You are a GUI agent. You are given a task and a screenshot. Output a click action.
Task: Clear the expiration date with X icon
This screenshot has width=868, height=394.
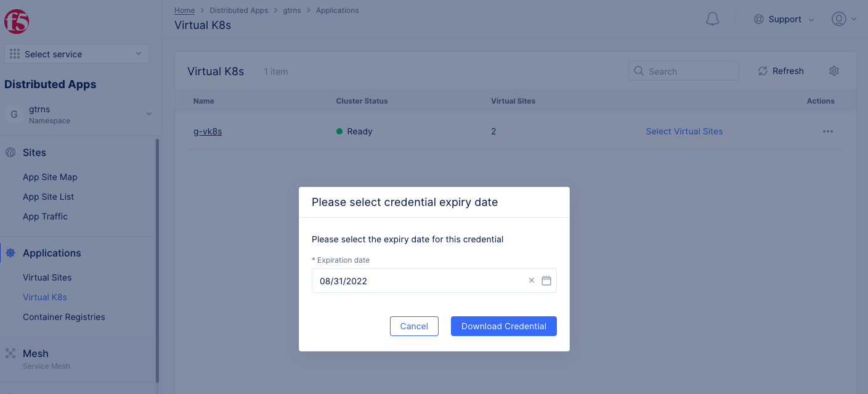532,281
